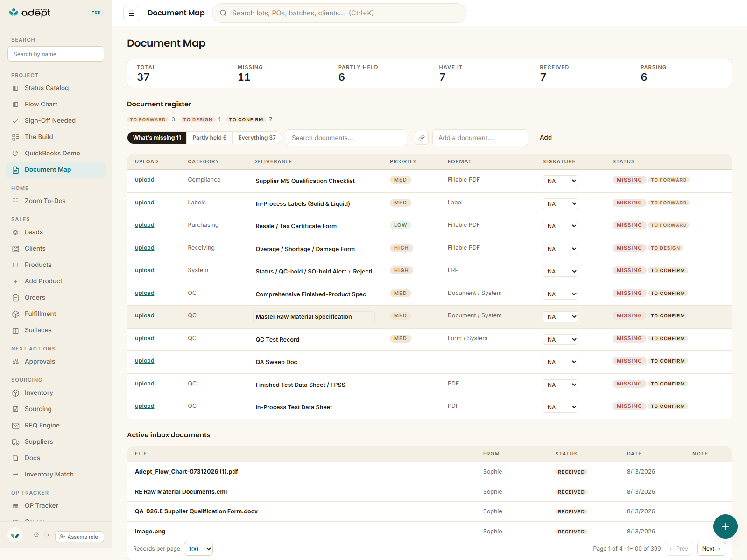Screen dimensions: 747x560
Task: Click Assume role button
Action: click(x=79, y=537)
